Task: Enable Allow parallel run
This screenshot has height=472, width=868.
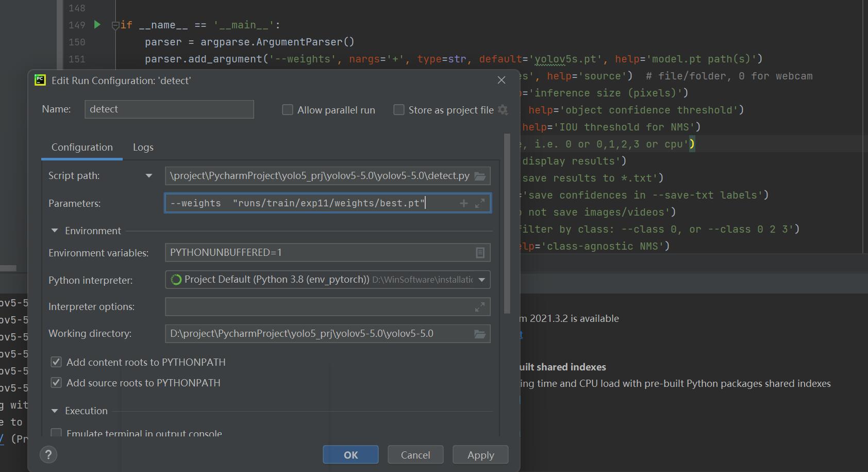Action: point(288,110)
